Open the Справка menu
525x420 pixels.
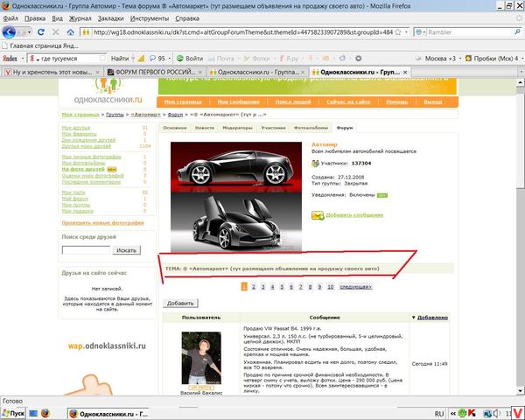[187, 18]
